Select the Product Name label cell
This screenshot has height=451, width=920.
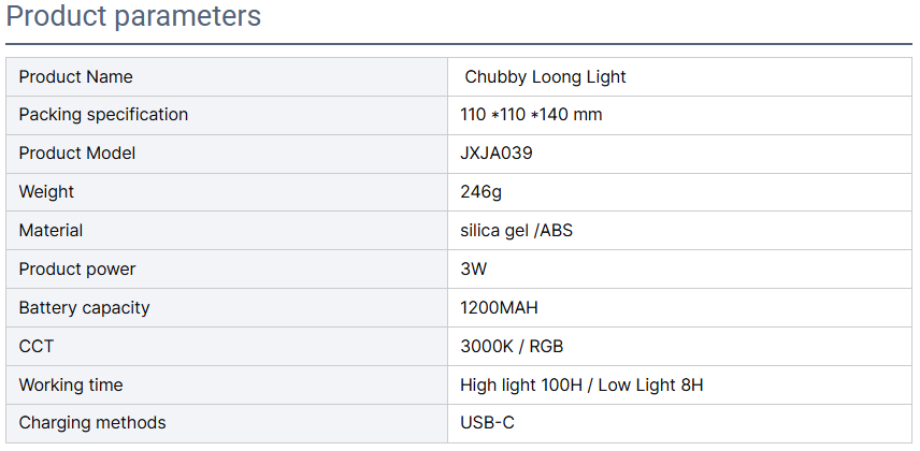[76, 77]
